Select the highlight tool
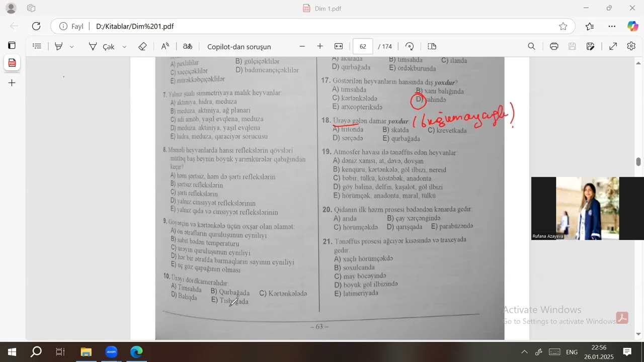This screenshot has height=362, width=644. [x=59, y=46]
